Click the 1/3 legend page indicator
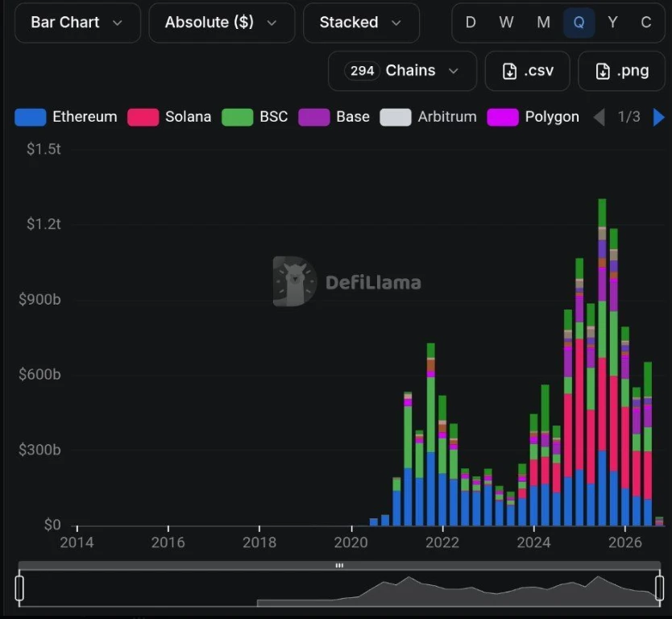Image resolution: width=672 pixels, height=619 pixels. click(x=628, y=117)
